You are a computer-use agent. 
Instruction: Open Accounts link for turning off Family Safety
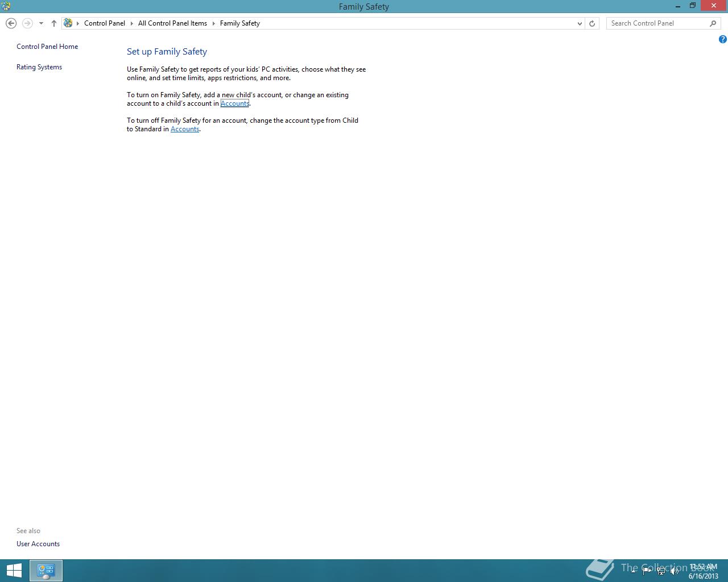click(x=185, y=129)
